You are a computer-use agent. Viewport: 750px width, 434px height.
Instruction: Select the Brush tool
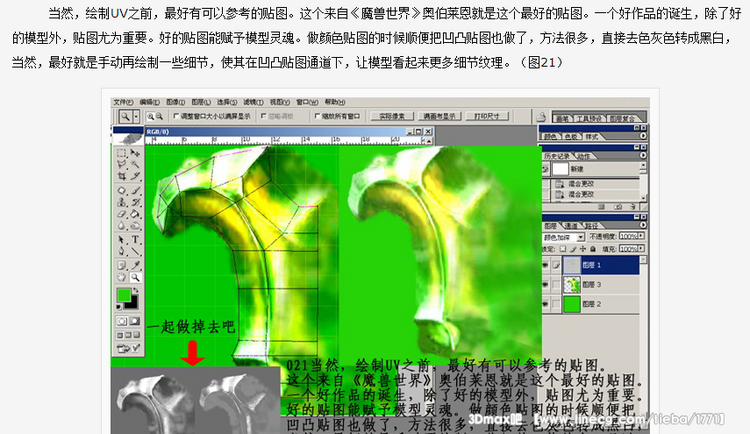pyautogui.click(x=135, y=190)
